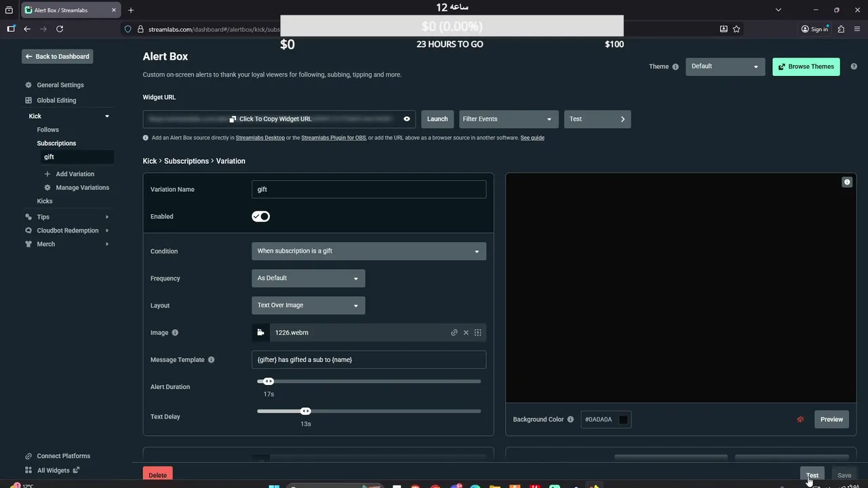Image resolution: width=868 pixels, height=488 pixels.
Task: Click the Browse Themes button
Action: (806, 66)
